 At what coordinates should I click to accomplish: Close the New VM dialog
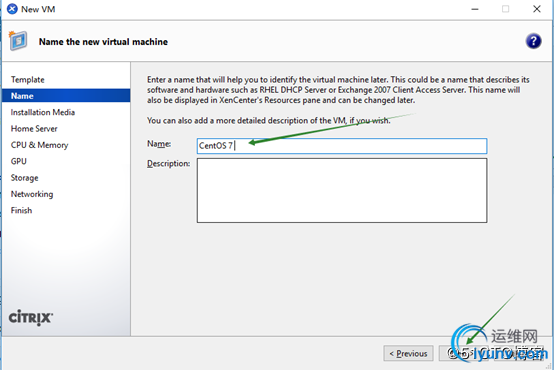537,9
